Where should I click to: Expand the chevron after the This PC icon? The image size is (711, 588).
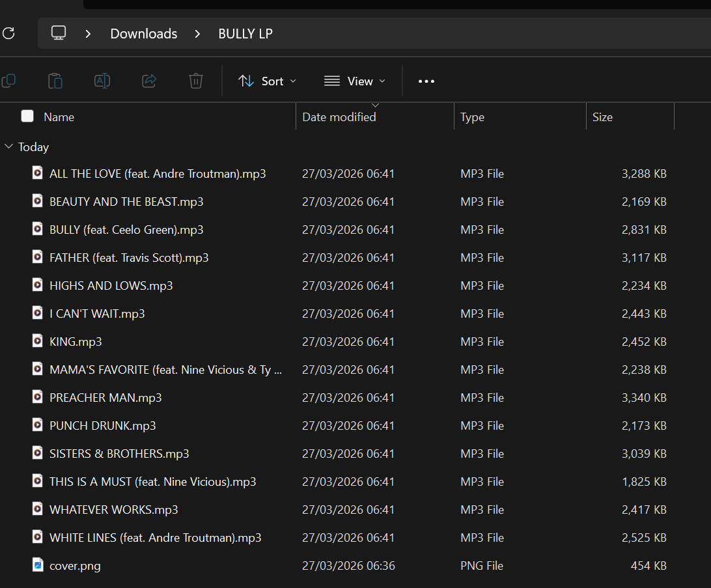[x=88, y=34]
